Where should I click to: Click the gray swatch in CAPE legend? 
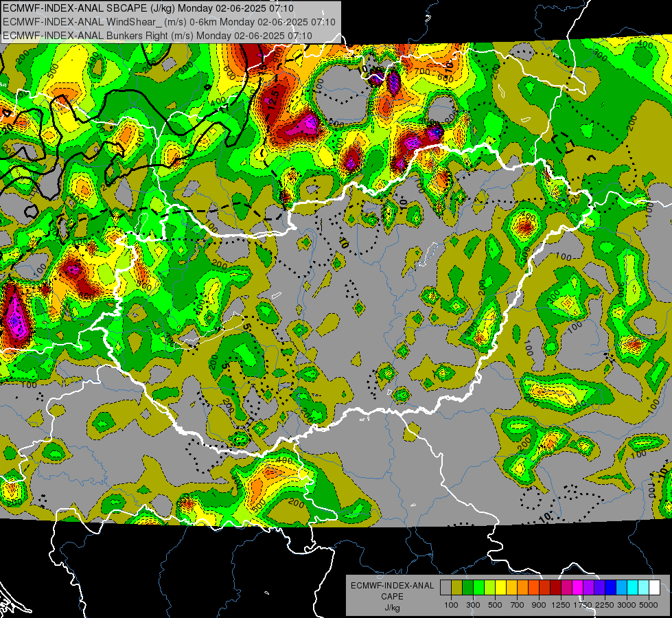click(x=445, y=588)
